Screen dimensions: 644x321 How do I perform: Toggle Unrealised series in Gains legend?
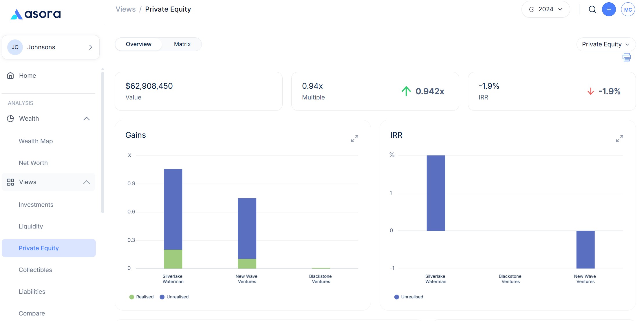174,297
